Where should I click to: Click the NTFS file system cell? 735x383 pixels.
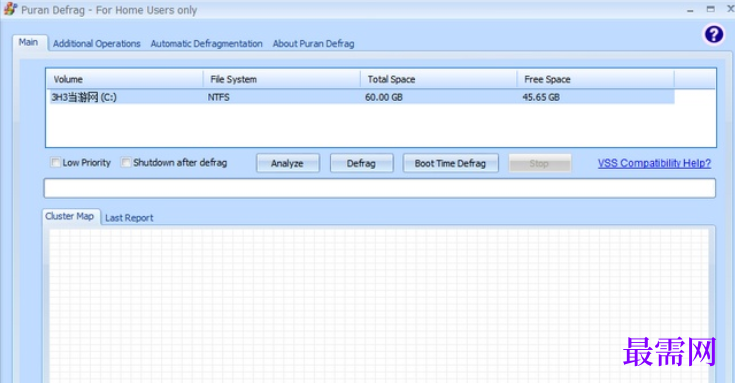click(219, 97)
